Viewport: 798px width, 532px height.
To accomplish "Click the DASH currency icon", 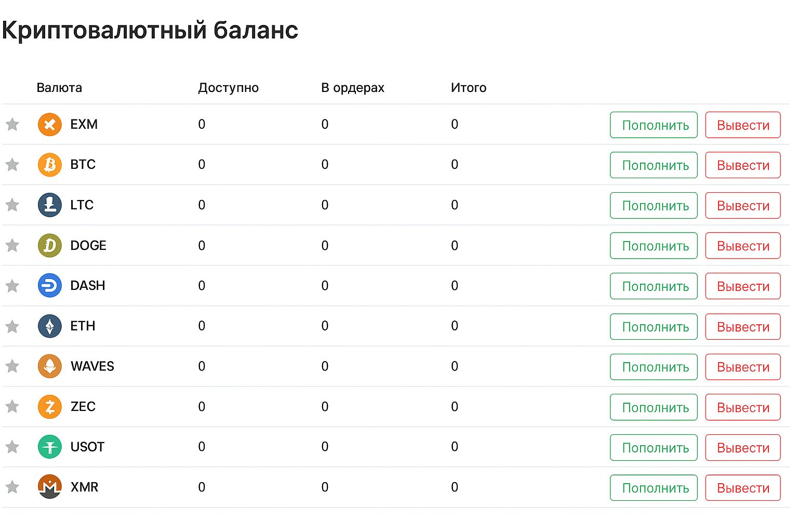I will 49,286.
